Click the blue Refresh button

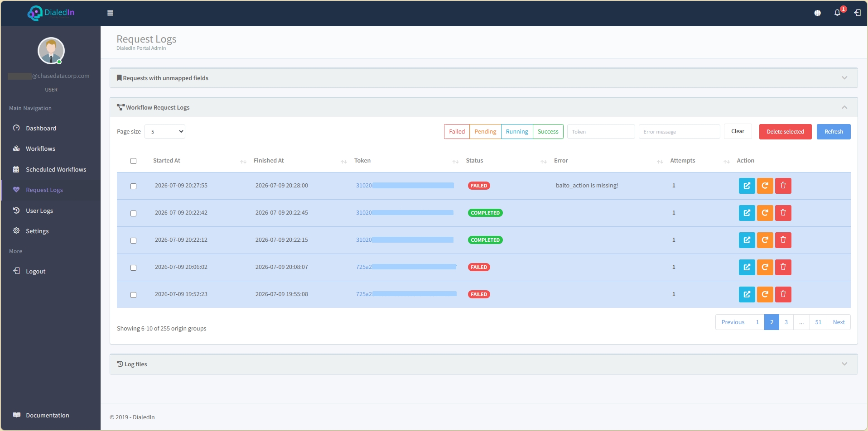834,132
